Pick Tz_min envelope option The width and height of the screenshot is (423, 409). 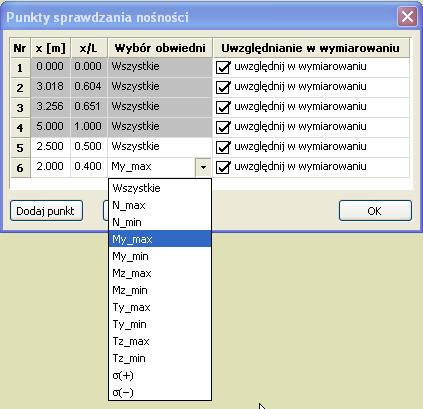pyautogui.click(x=160, y=358)
